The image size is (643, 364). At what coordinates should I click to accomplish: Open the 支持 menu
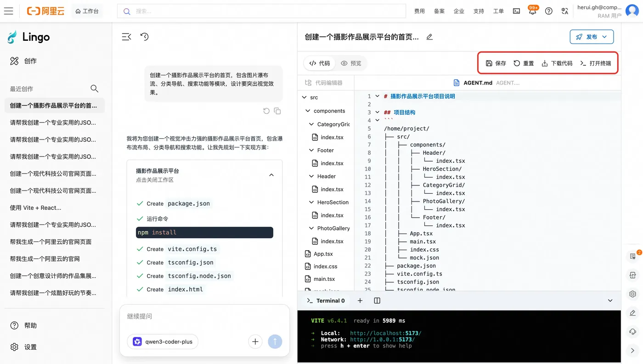[479, 11]
